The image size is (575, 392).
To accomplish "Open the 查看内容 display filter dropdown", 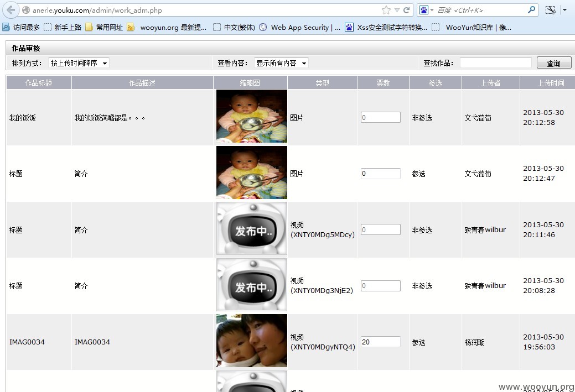I will pyautogui.click(x=281, y=63).
